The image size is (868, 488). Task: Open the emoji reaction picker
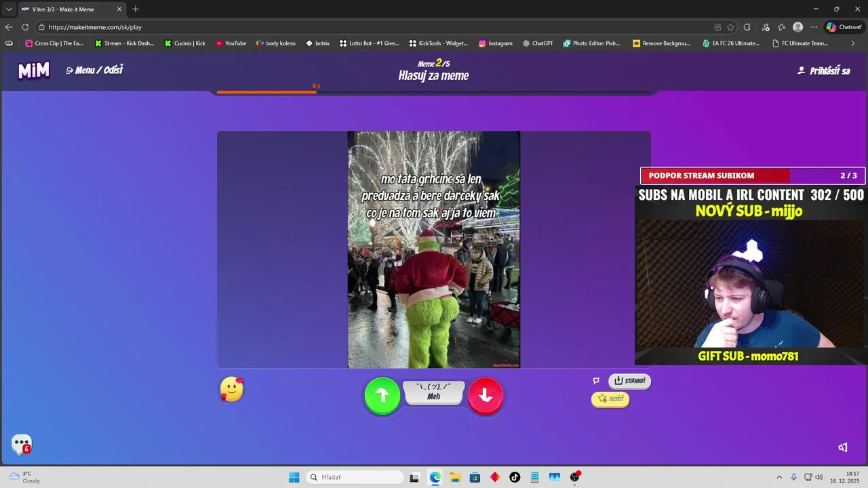point(232,389)
